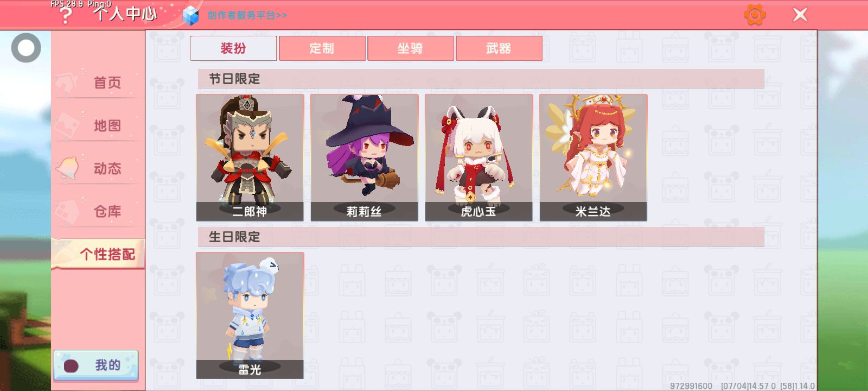Screen dimensions: 868x391
Task: Select the 米兰达 skin card
Action: click(x=593, y=157)
